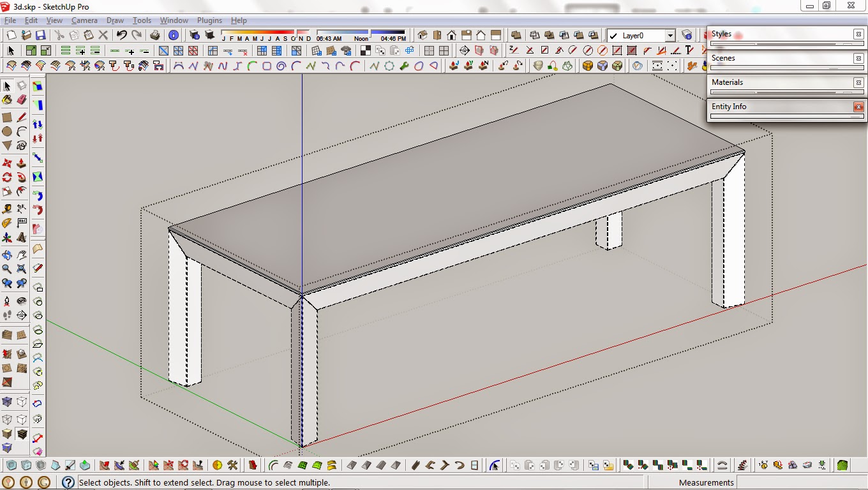Open the Help menu

(x=239, y=20)
